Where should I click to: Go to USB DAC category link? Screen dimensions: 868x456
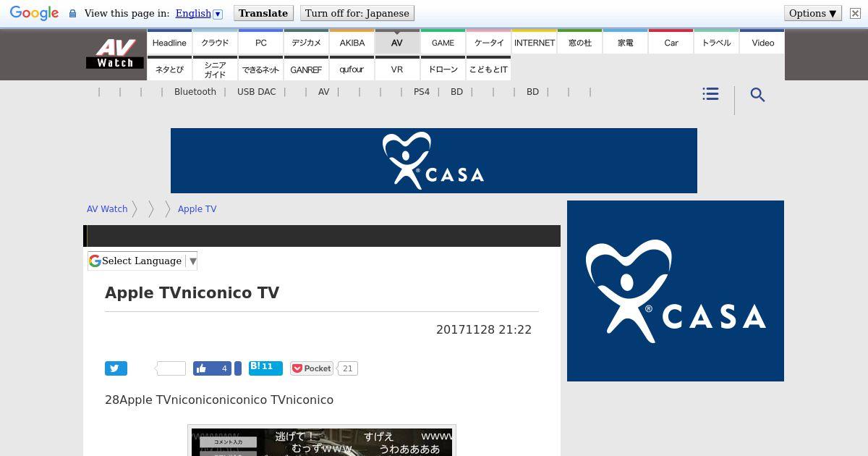tap(256, 92)
